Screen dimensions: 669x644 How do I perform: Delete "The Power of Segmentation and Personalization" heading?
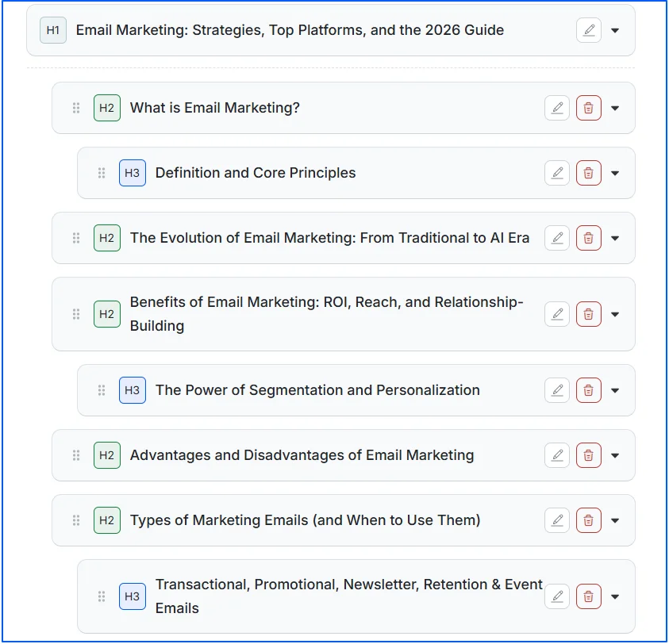(x=589, y=390)
